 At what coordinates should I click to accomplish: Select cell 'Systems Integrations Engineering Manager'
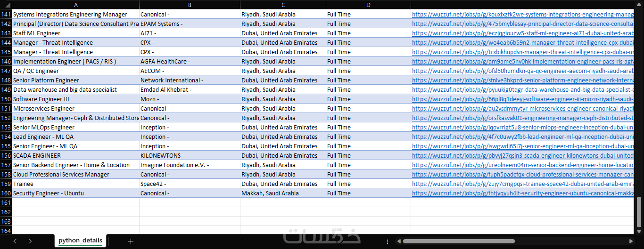tap(76, 14)
